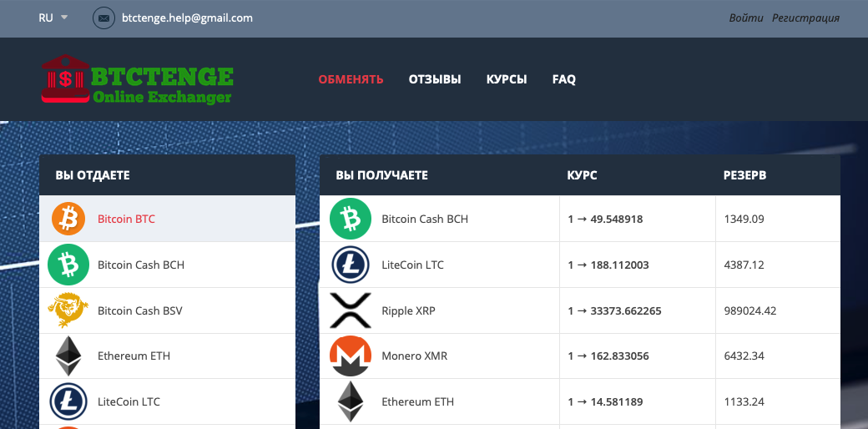The width and height of the screenshot is (868, 429).
Task: Click the Регистрация link
Action: (806, 18)
